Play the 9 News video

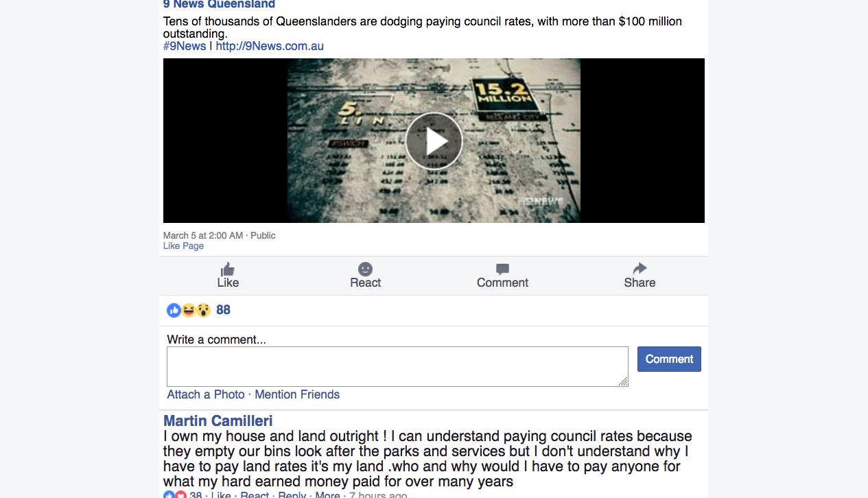click(x=434, y=141)
